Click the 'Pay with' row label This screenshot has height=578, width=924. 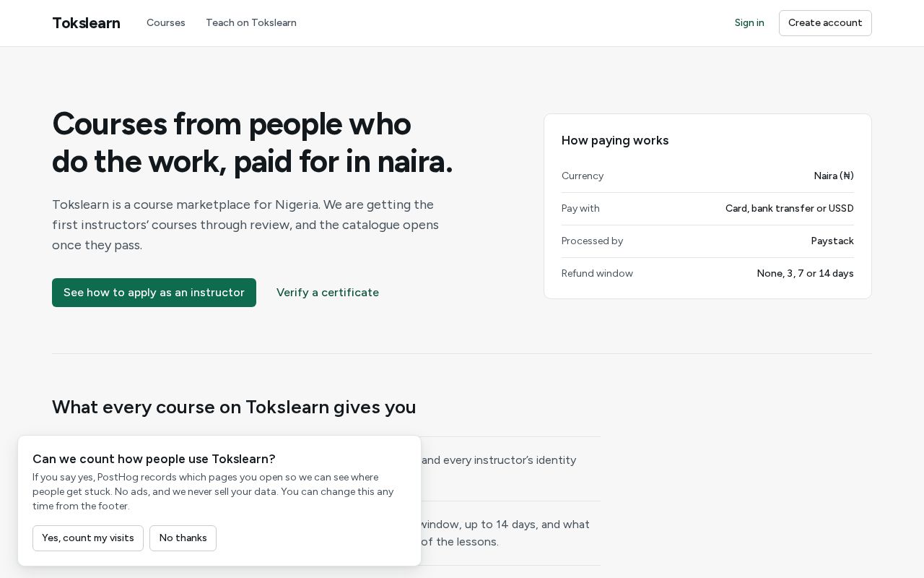(x=580, y=209)
